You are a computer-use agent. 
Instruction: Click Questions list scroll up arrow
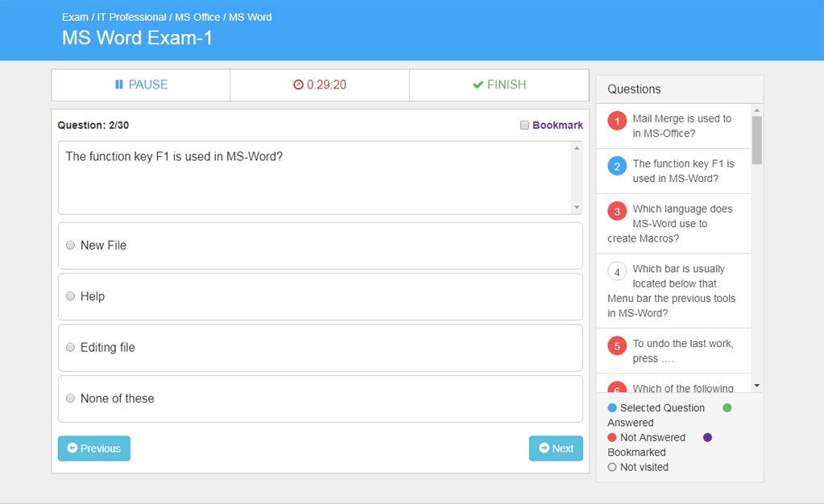[x=756, y=110]
